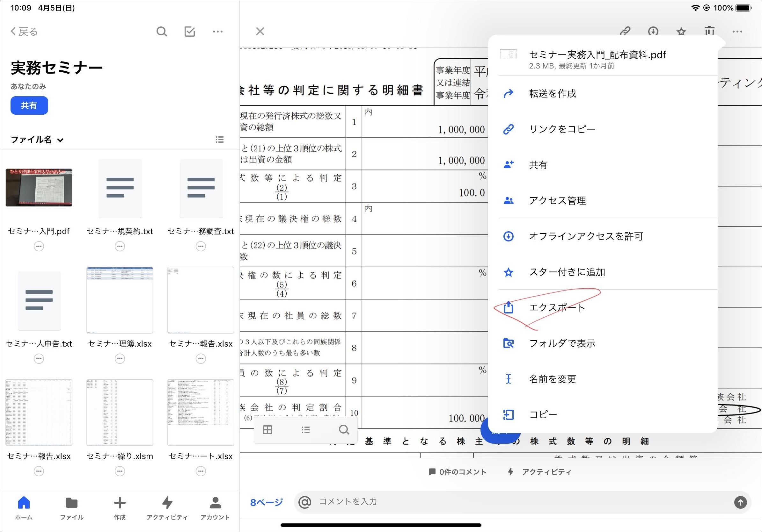
Task: Open the アカウント tab
Action: [215, 508]
